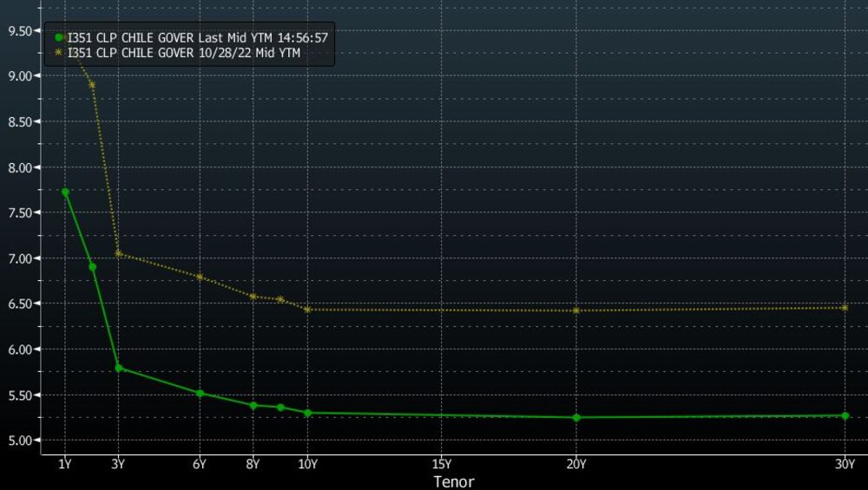Select yellow dotted curve's 10Y point

[x=307, y=310]
